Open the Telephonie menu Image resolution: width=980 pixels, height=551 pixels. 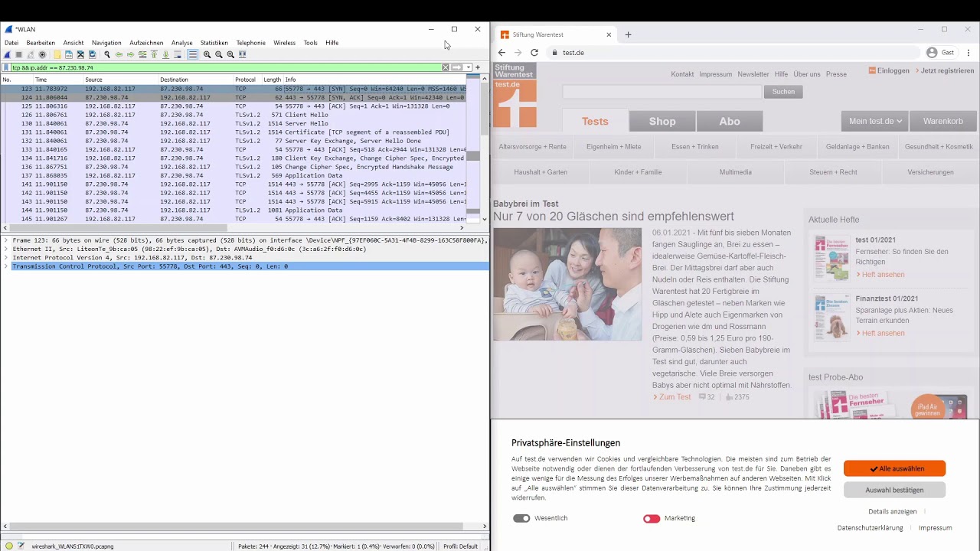[x=251, y=43]
